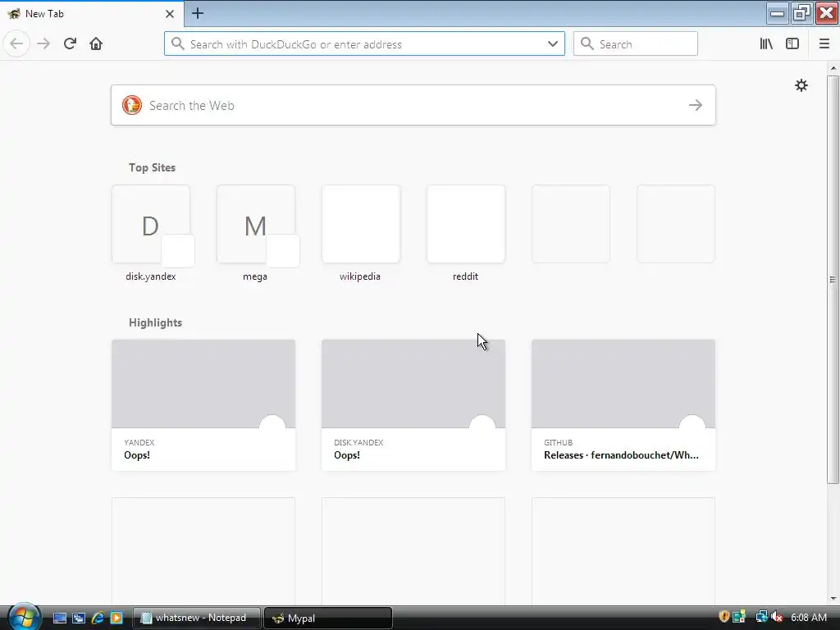Image resolution: width=840 pixels, height=630 pixels.
Task: Click into Search the Web field
Action: (x=413, y=105)
